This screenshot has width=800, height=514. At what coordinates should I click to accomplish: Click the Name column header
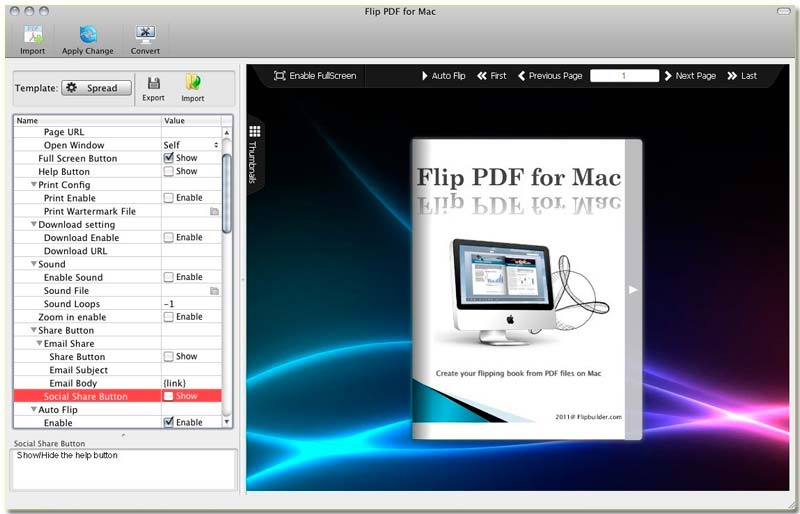coord(87,120)
